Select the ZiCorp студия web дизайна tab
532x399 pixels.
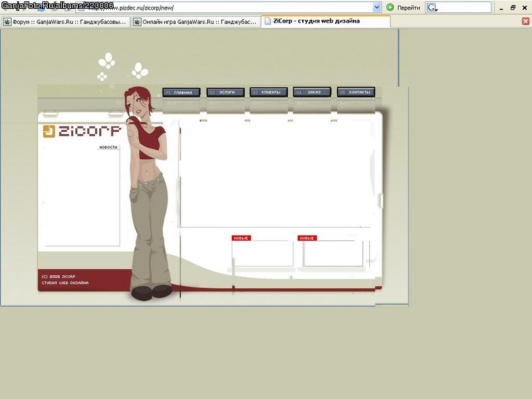pyautogui.click(x=325, y=21)
